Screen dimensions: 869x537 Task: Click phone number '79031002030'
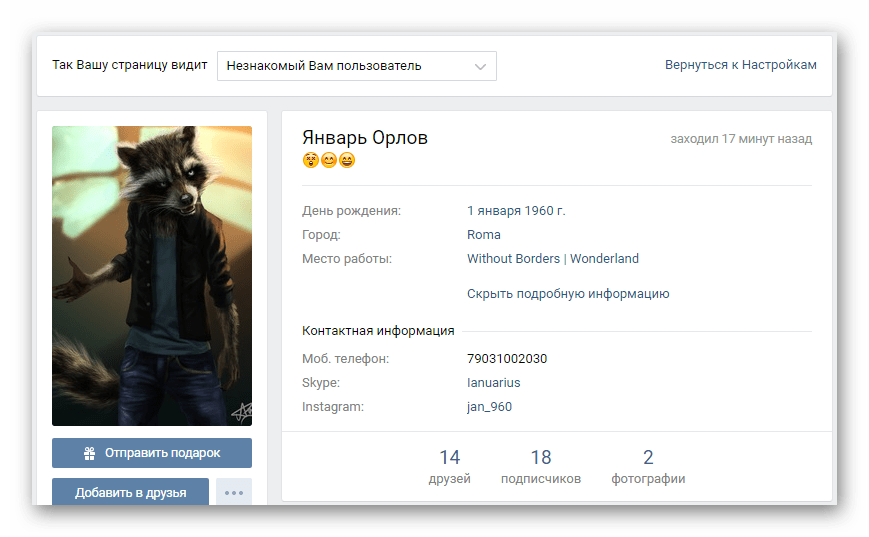[507, 359]
